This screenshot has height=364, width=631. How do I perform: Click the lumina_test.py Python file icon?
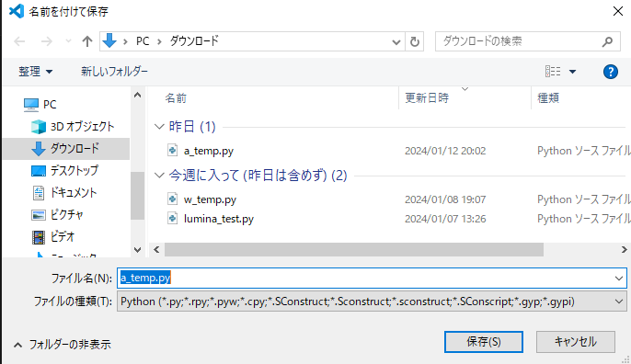pos(172,219)
